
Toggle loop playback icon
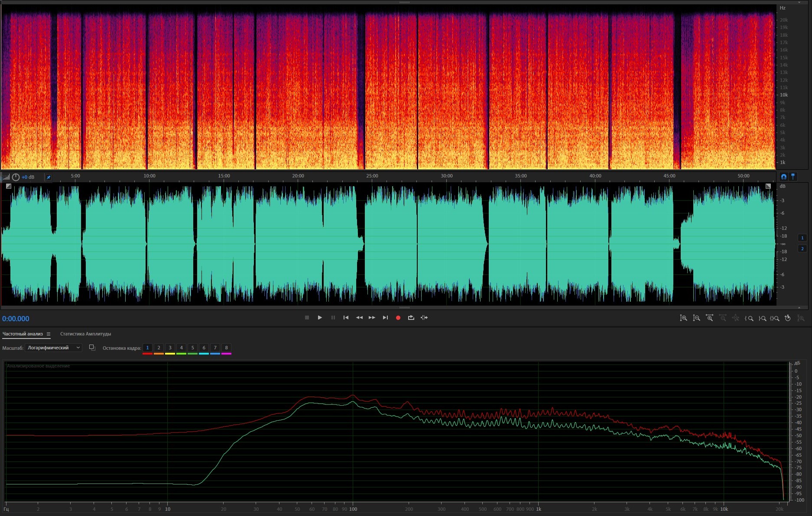[411, 318]
